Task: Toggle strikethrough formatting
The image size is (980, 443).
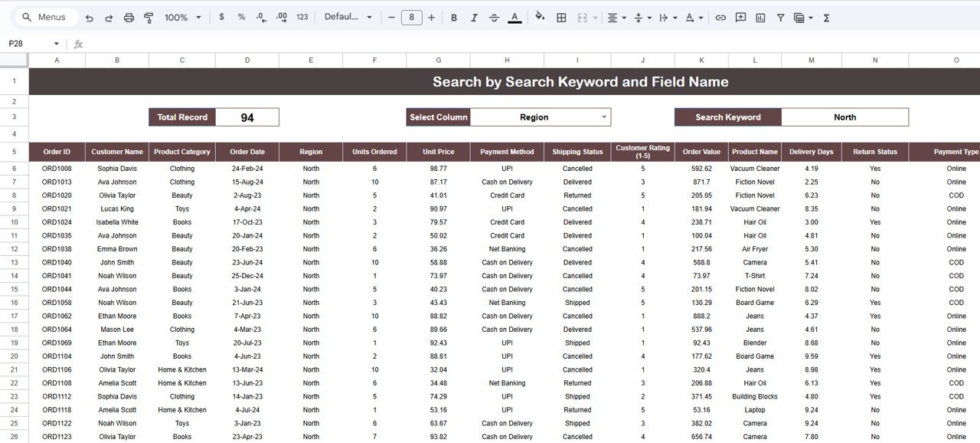Action: [494, 16]
